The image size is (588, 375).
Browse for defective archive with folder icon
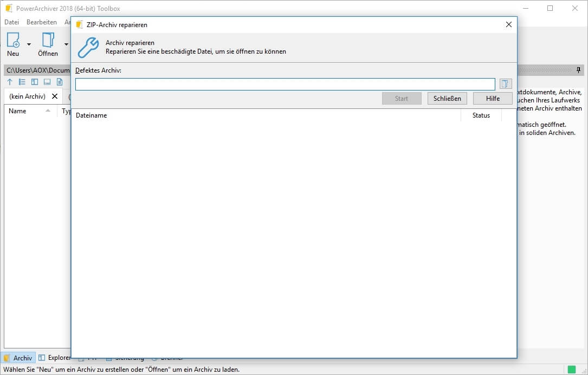coord(505,84)
